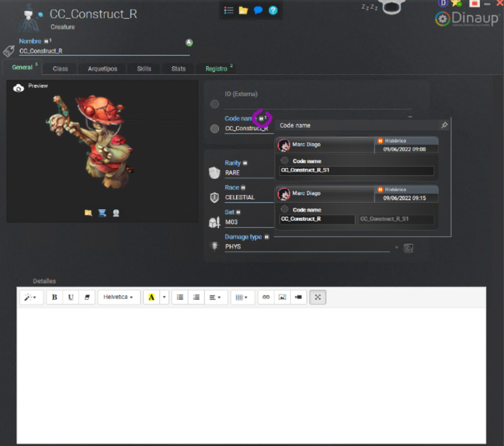504x446 pixels.
Task: Click the cloud upload icon beside Preview
Action: tap(18, 88)
